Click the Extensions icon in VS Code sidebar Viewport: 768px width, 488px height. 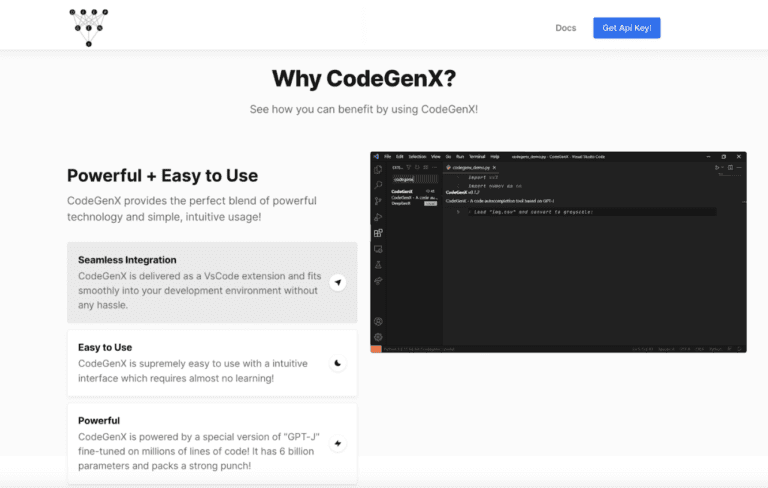378,232
